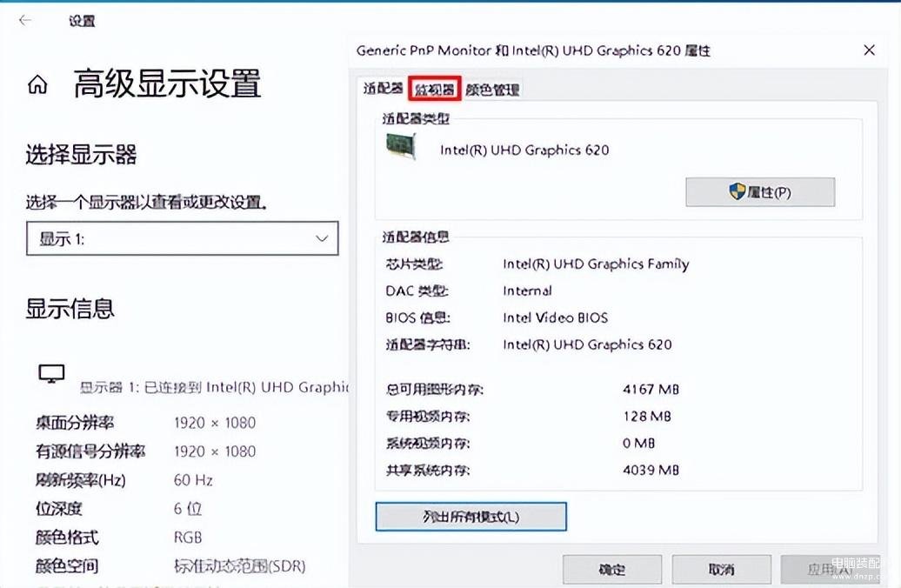Click the 4039 MB shared system memory value

tap(651, 471)
